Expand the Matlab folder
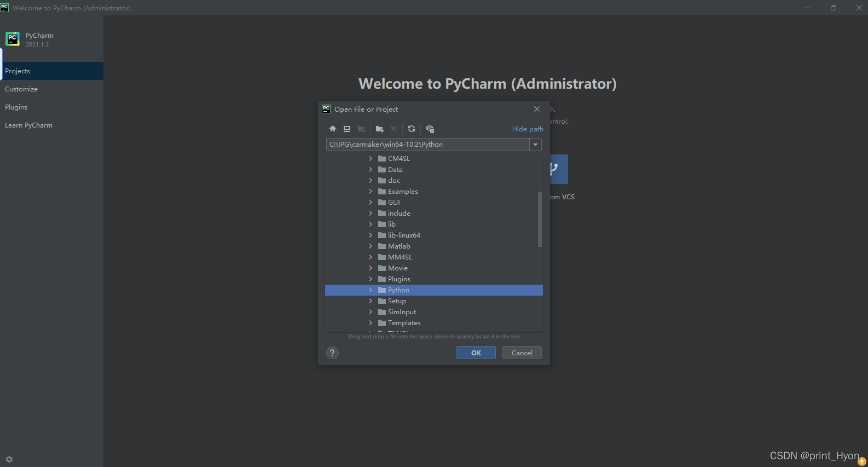Screen dimensions: 868x467 pos(371,246)
